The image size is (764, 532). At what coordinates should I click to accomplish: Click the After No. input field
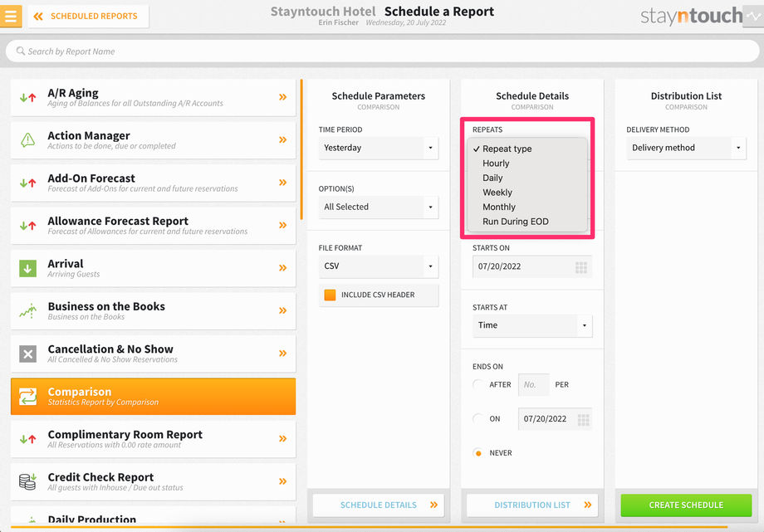[533, 385]
